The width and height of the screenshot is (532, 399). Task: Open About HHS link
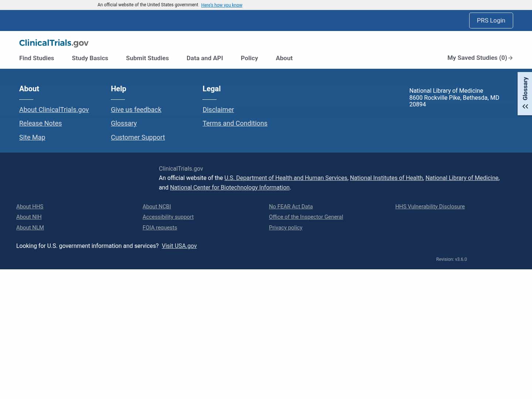pos(30,207)
